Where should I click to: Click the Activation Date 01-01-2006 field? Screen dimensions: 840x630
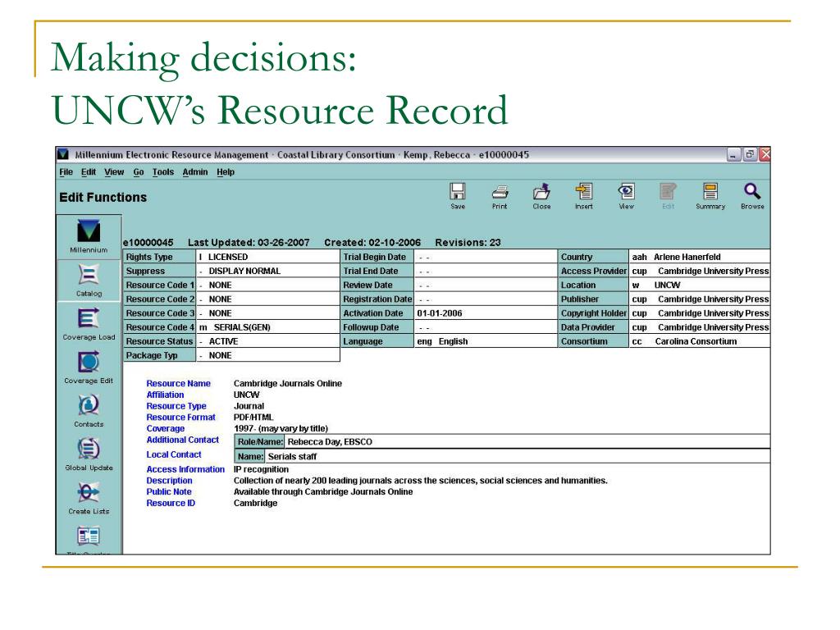click(x=486, y=313)
